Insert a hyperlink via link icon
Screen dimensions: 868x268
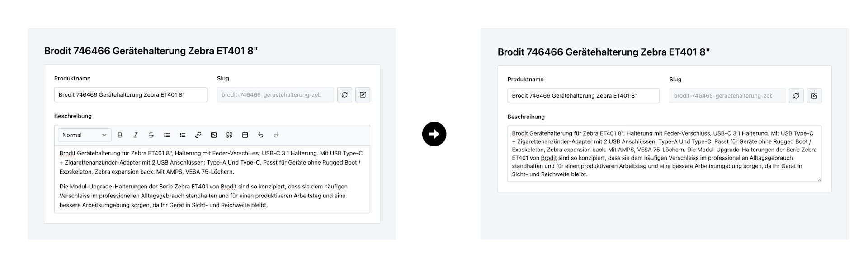coord(198,135)
